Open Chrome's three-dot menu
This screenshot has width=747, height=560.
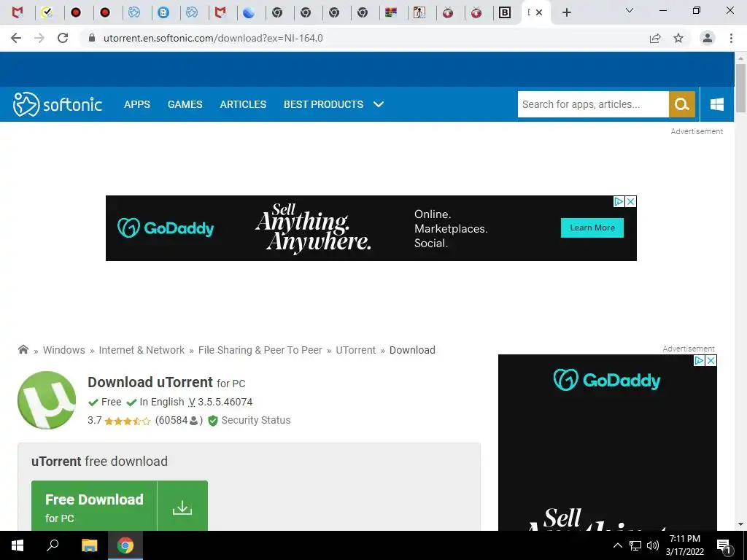tap(731, 38)
